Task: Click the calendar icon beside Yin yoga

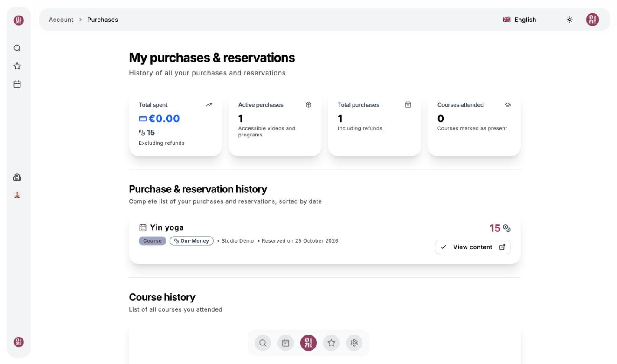Action: 143,227
